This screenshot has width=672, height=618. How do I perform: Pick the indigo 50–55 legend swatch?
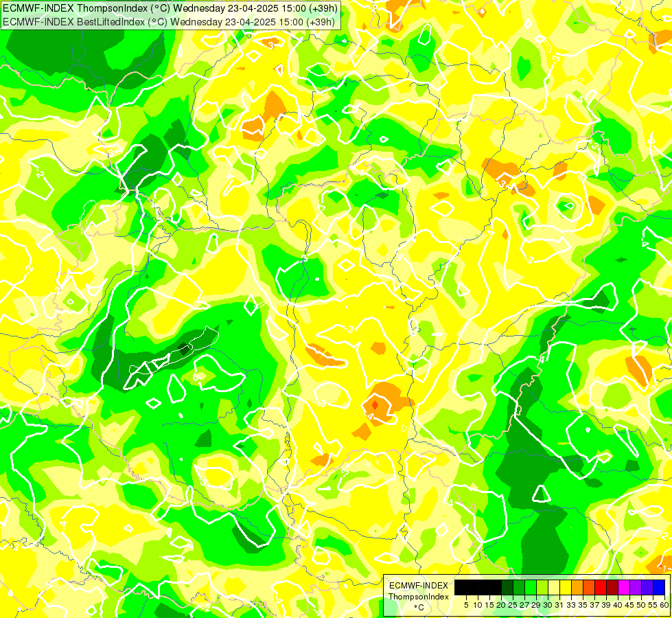(647, 588)
